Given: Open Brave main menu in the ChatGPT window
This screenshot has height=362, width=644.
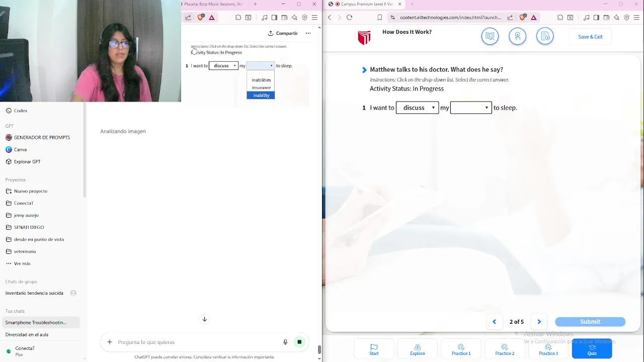Looking at the screenshot, I should 314,17.
